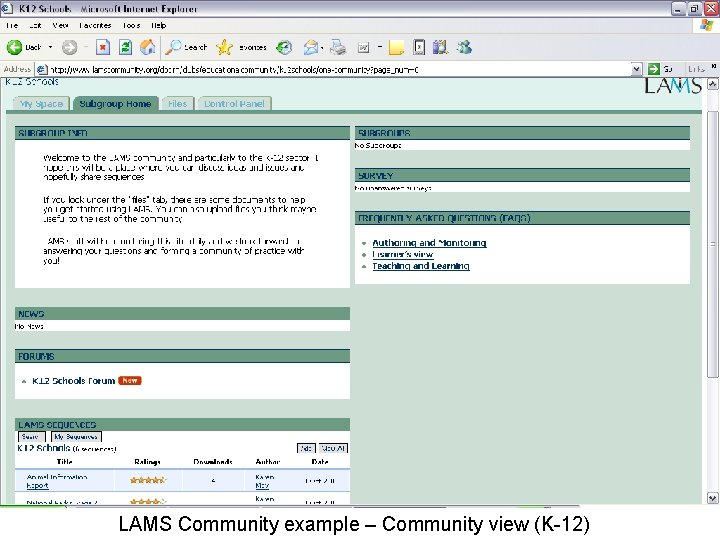720x540 pixels.
Task: Open the Animal Information Report sequence link
Action: click(x=56, y=481)
